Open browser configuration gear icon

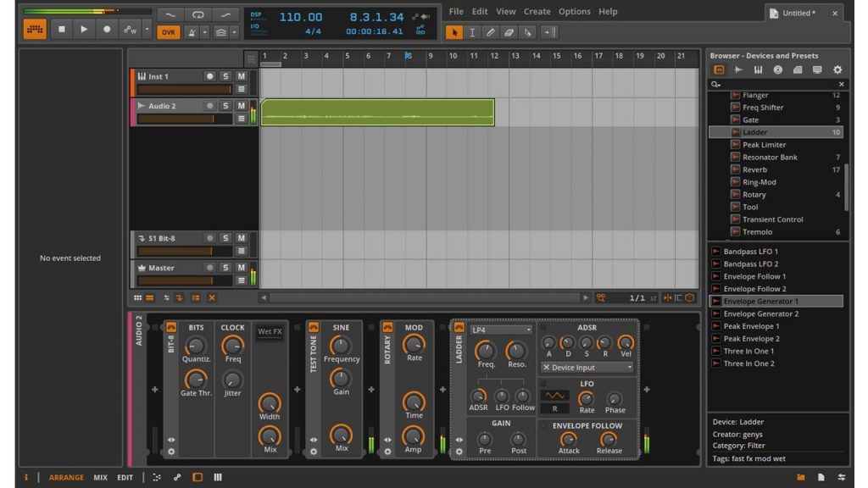tap(837, 69)
